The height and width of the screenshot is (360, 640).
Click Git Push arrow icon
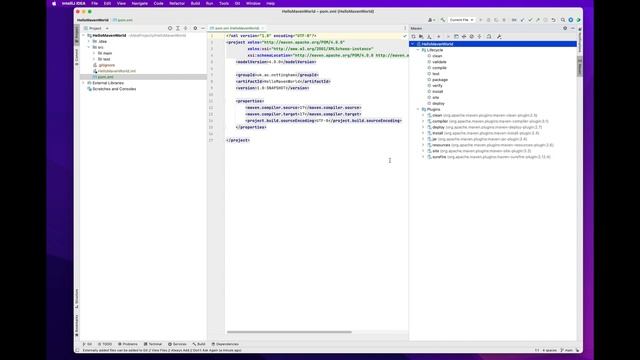click(538, 20)
